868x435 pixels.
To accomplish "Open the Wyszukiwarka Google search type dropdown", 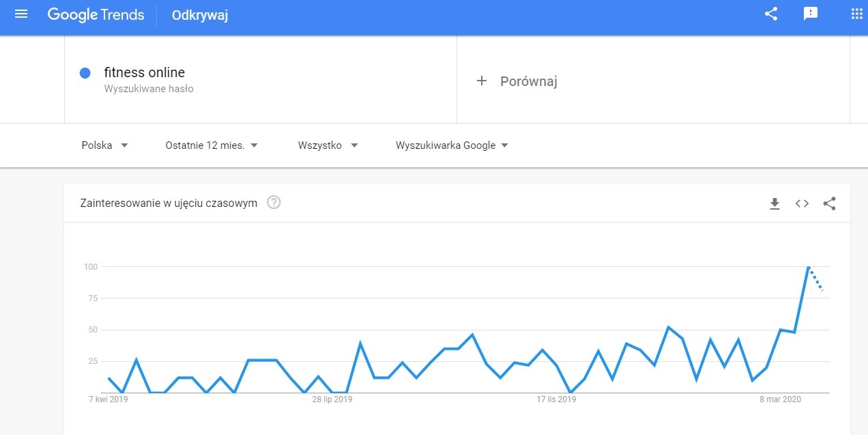I will coord(452,145).
